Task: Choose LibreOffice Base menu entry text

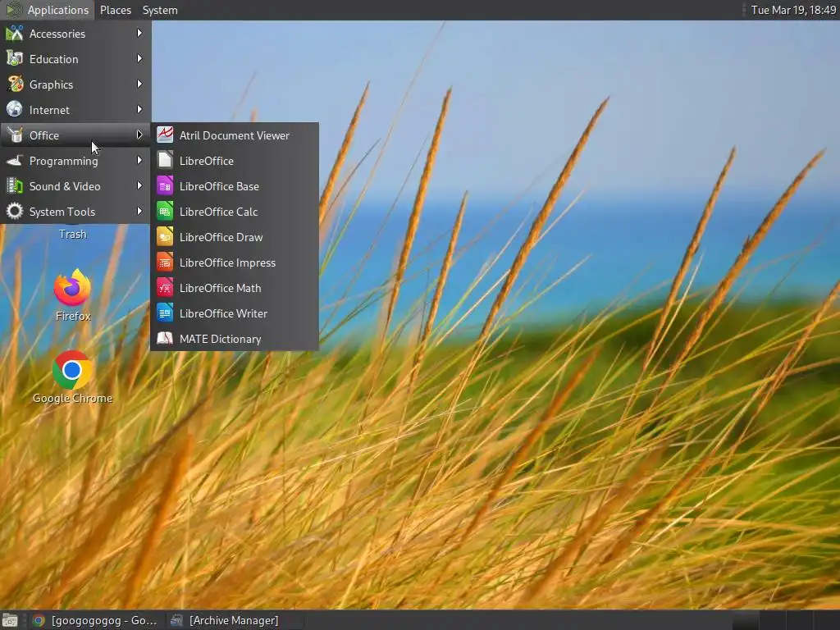Action: 219,186
